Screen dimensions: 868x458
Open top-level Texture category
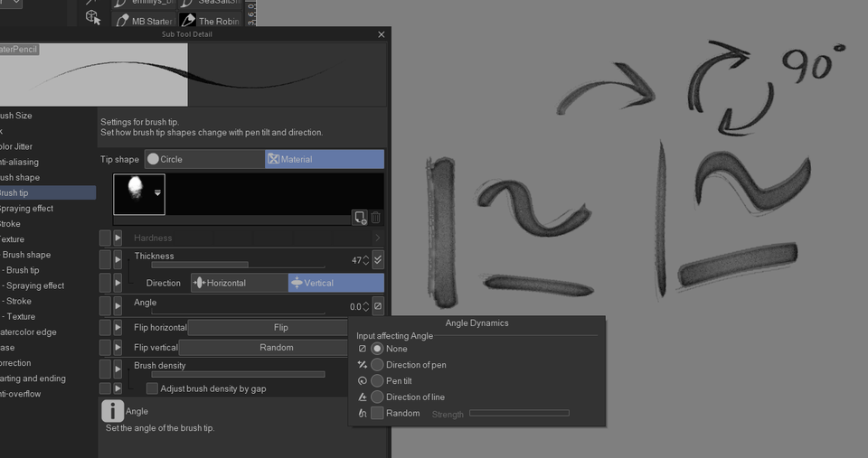[x=48, y=239]
